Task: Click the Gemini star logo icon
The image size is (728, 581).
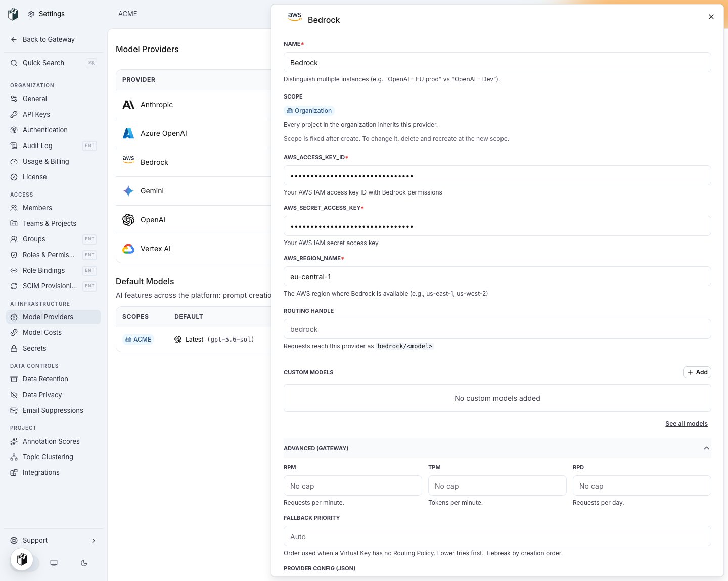Action: tap(128, 191)
